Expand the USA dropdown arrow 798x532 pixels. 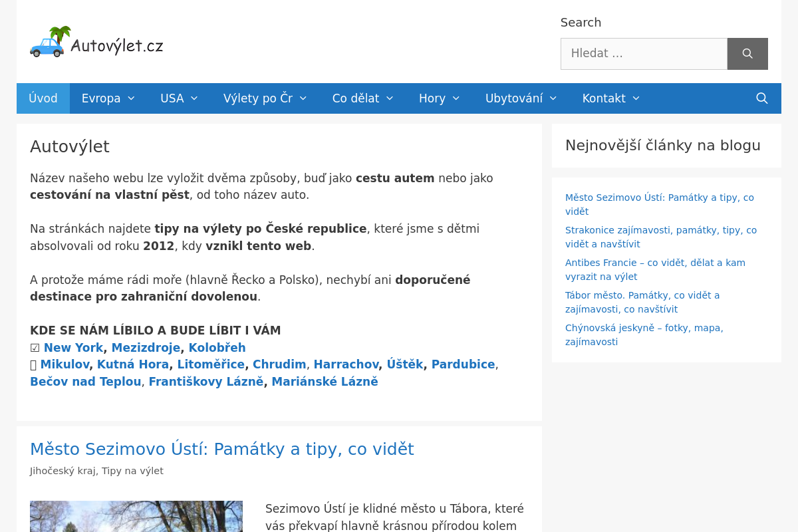coord(194,98)
